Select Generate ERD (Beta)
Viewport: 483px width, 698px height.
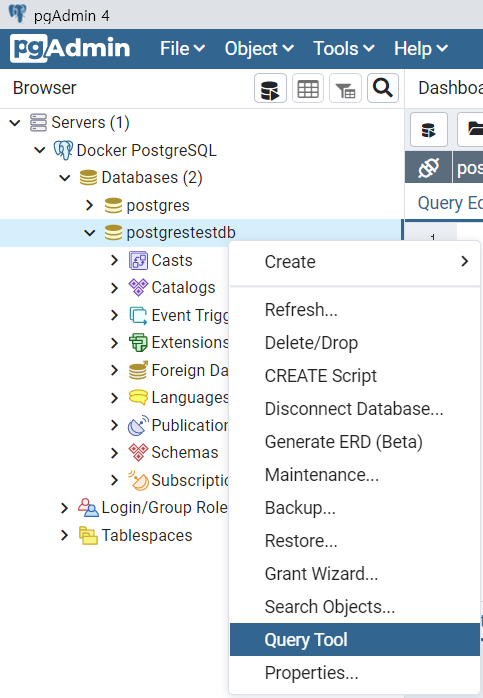click(x=355, y=442)
